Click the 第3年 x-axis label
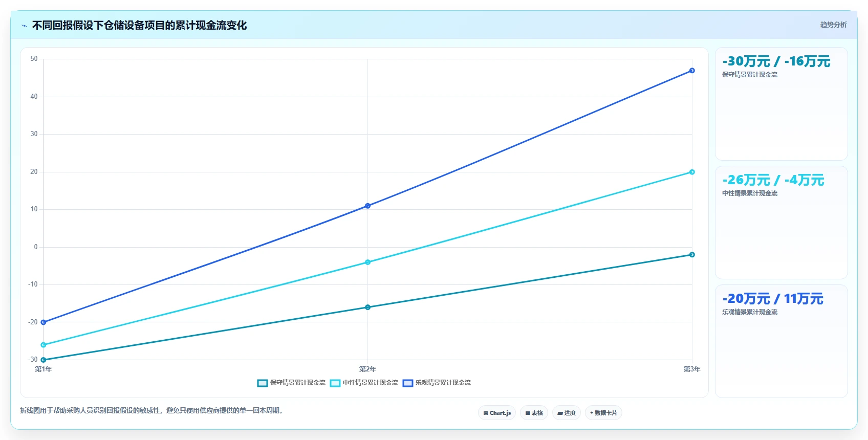 (x=692, y=369)
